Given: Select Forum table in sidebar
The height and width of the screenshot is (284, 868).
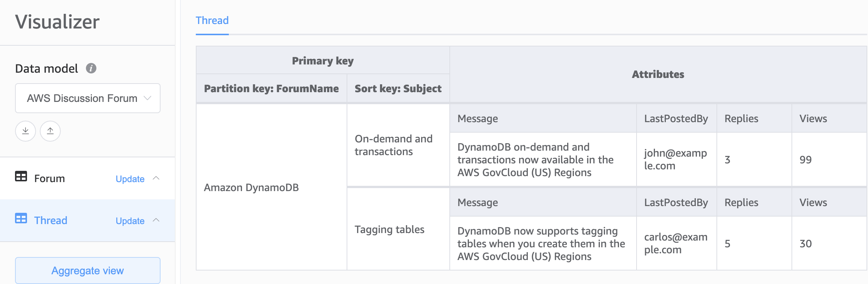Looking at the screenshot, I should (x=50, y=179).
